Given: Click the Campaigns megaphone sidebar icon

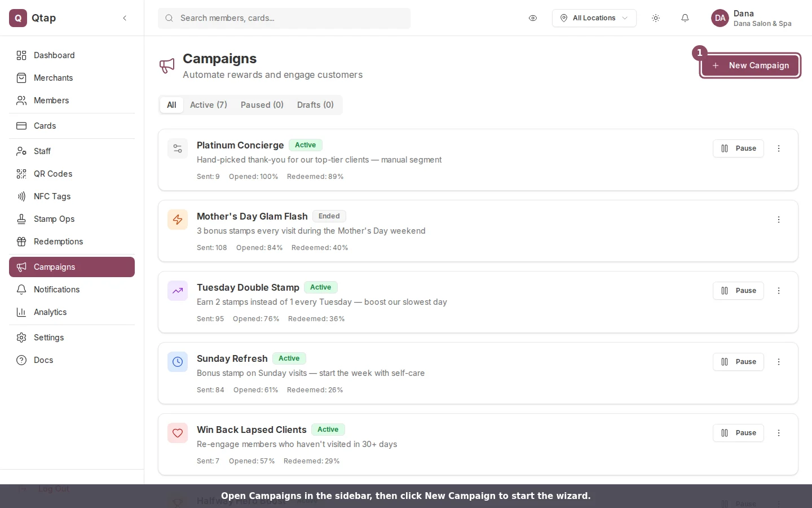Looking at the screenshot, I should click(21, 267).
